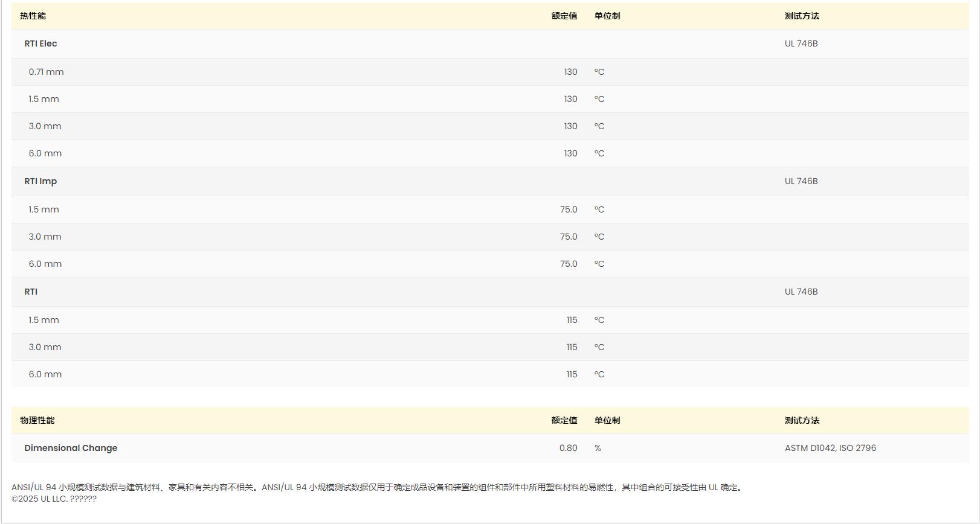
Task: Click UL 746B in the RTI Elec row
Action: click(x=801, y=43)
